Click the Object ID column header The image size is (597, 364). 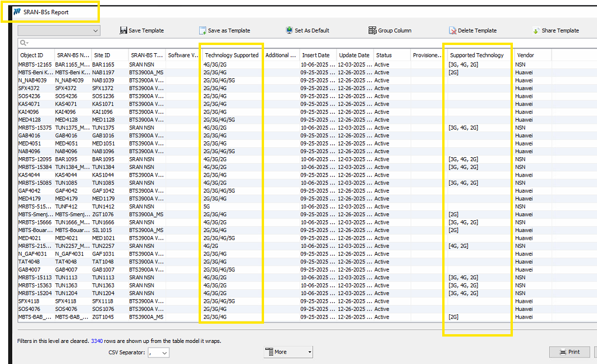[32, 56]
